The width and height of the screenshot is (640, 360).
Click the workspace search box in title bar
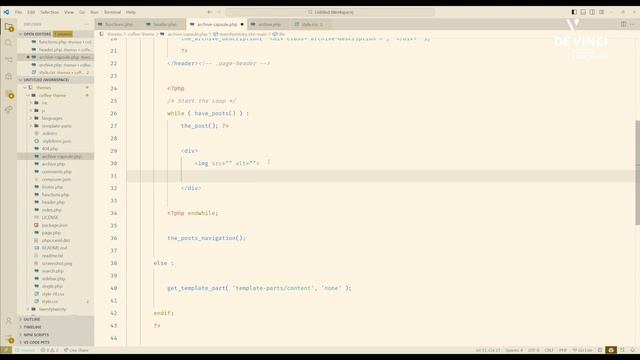click(330, 12)
